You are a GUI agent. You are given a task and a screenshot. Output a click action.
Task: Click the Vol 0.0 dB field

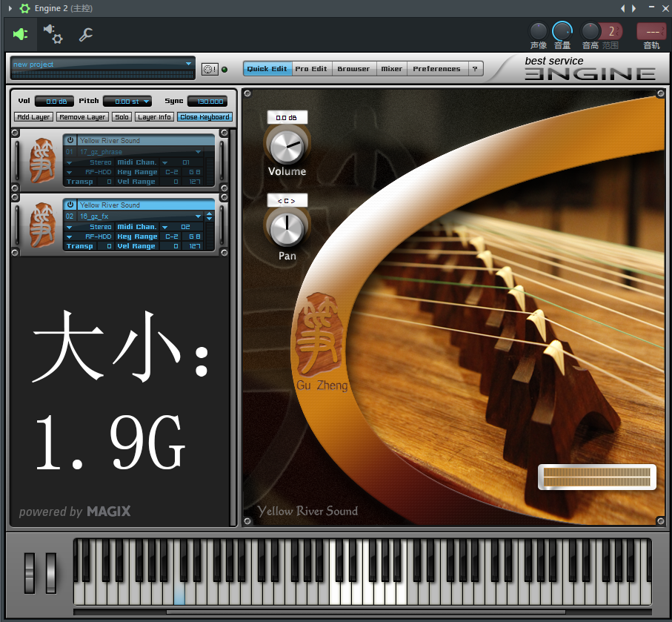56,102
